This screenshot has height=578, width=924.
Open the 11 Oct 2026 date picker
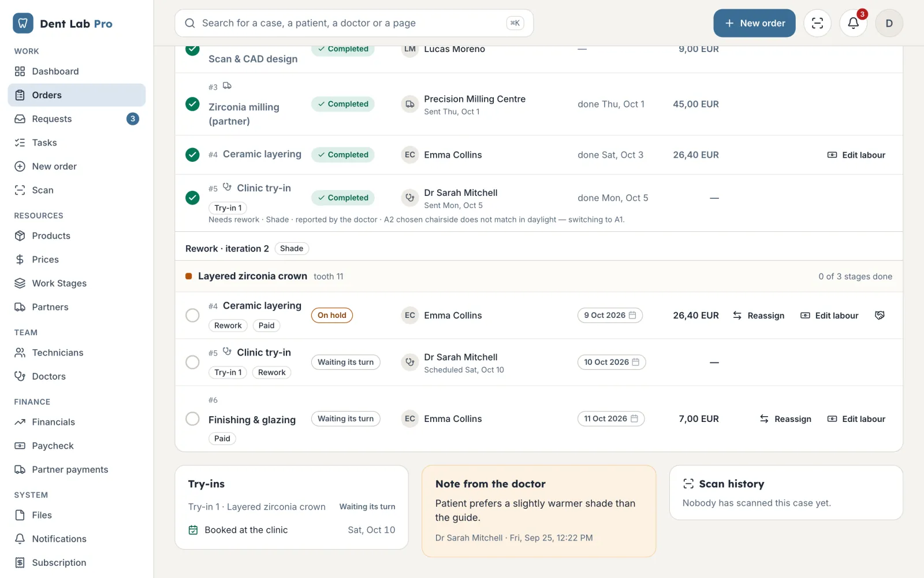click(x=611, y=418)
